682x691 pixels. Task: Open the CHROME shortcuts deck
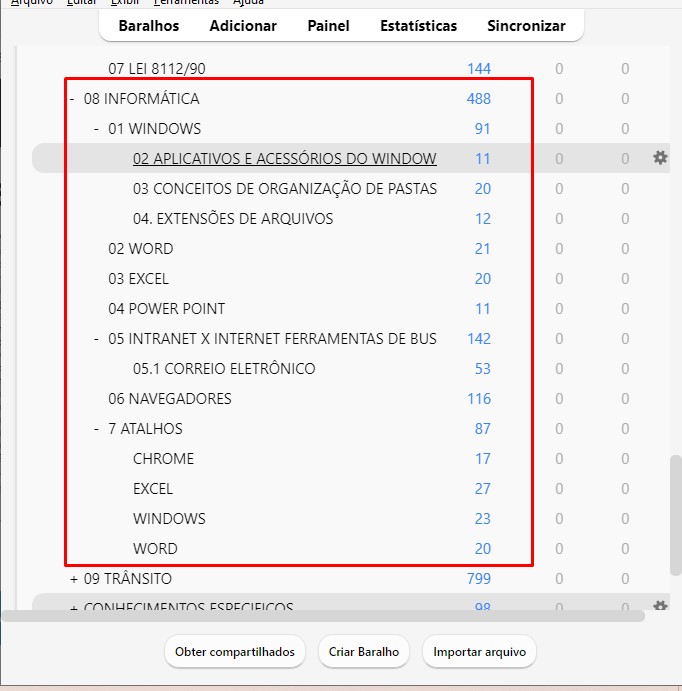[x=163, y=458]
